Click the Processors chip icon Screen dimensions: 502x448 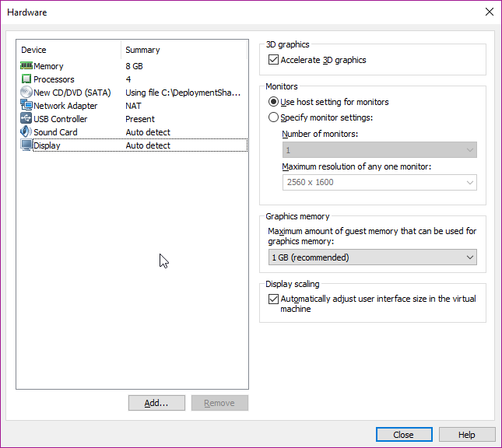click(26, 79)
